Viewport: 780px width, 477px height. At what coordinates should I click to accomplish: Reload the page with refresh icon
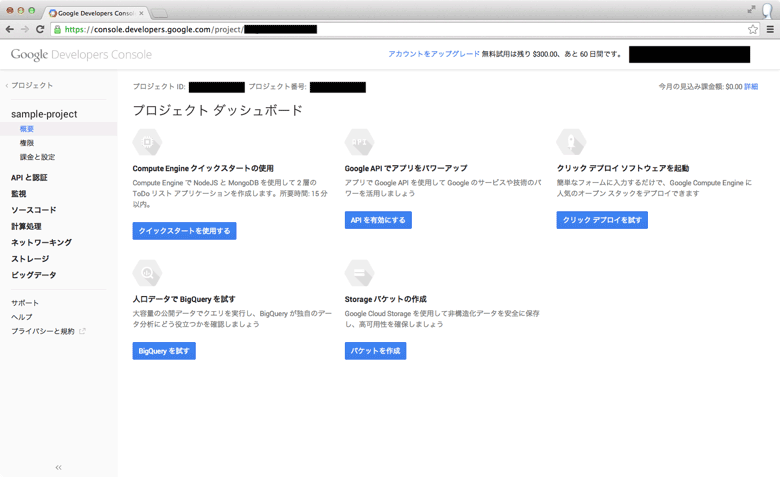(40, 29)
